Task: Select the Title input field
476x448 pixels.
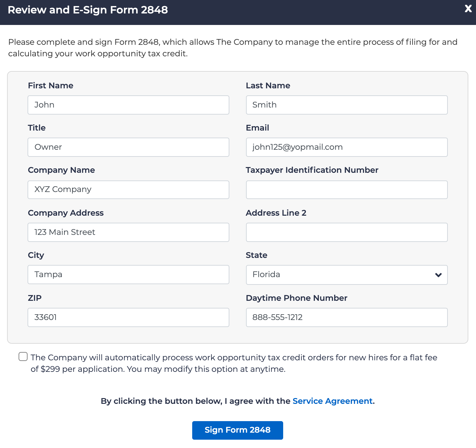Action: point(128,147)
